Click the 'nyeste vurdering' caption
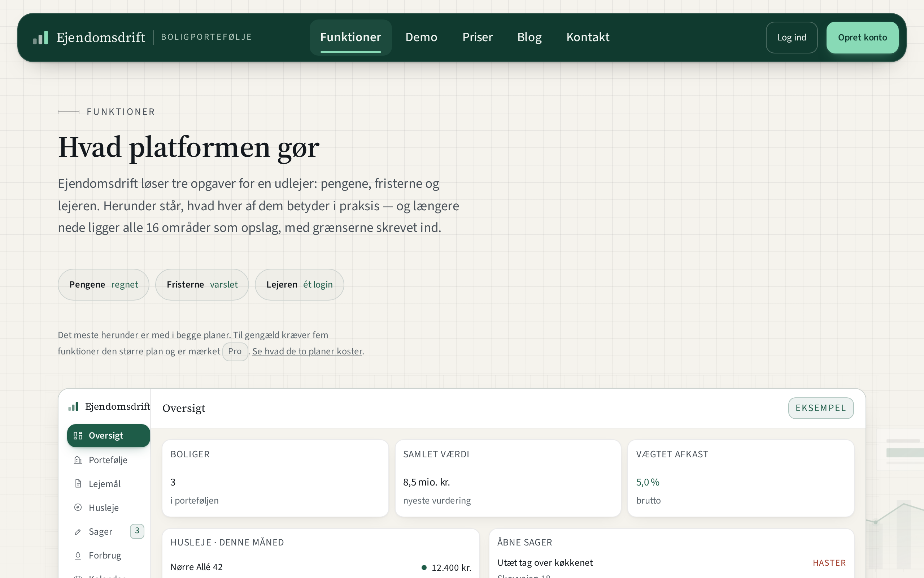Image resolution: width=924 pixels, height=578 pixels. click(x=437, y=500)
